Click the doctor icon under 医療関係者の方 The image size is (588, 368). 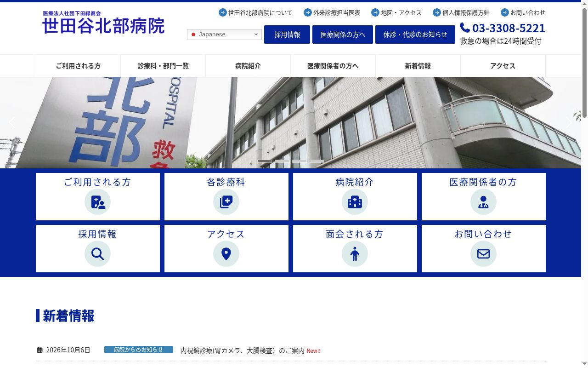point(484,202)
